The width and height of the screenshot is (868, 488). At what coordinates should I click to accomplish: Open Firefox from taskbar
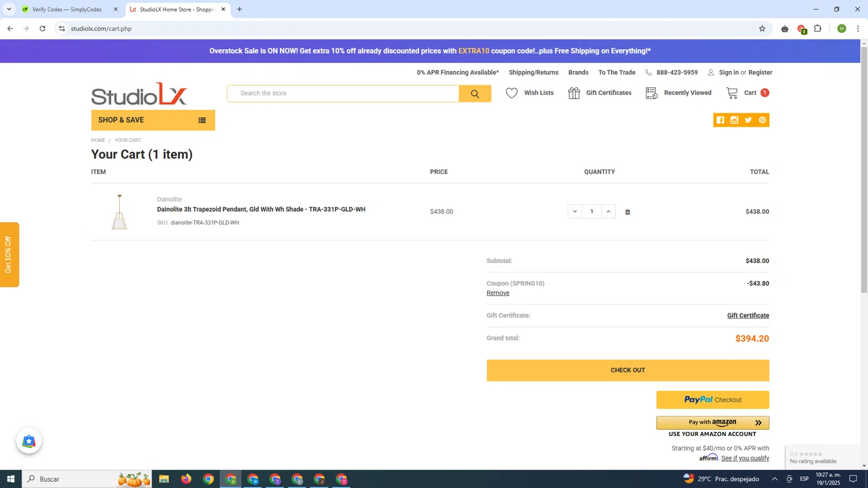186,479
